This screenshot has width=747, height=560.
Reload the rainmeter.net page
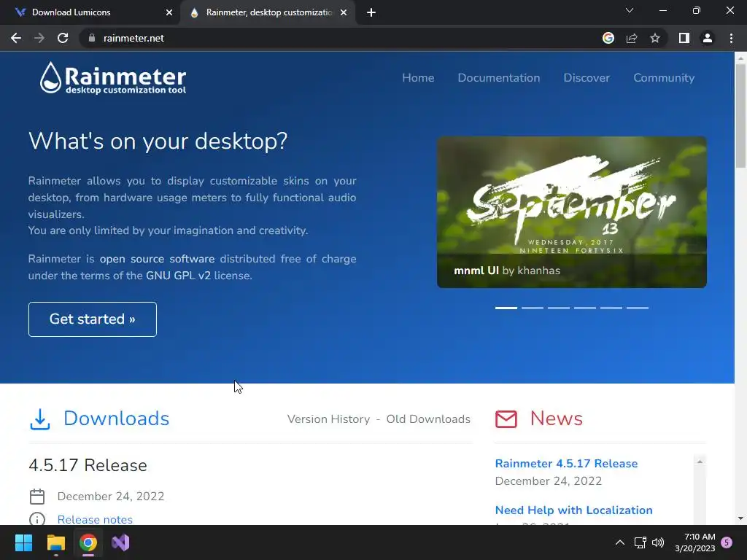pyautogui.click(x=63, y=38)
